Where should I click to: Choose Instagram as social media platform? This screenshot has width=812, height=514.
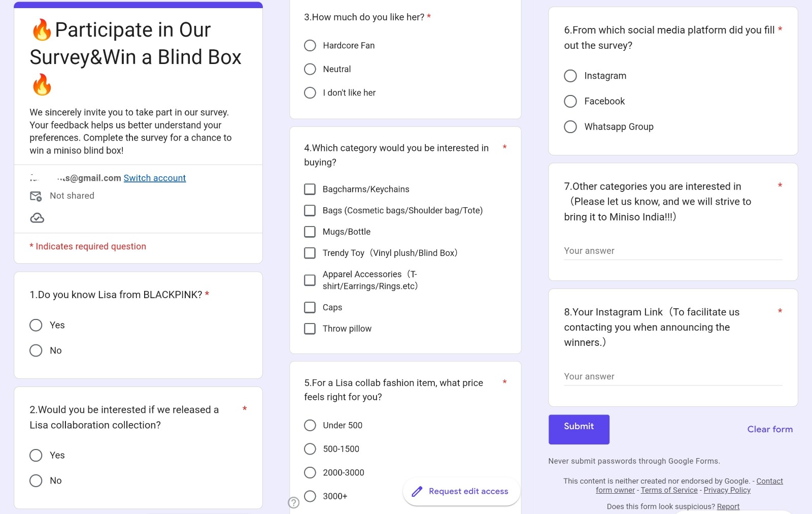point(570,76)
